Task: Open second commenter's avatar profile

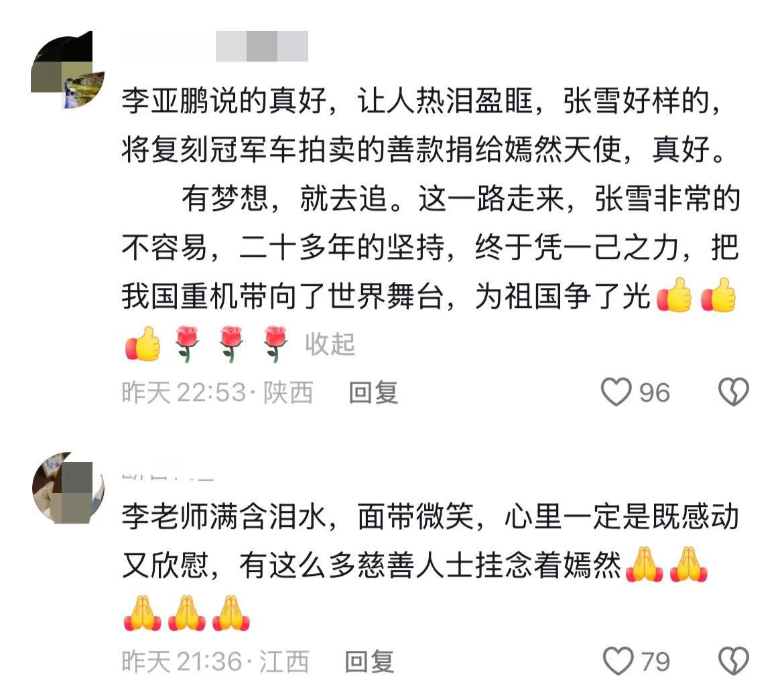Action: (x=68, y=487)
